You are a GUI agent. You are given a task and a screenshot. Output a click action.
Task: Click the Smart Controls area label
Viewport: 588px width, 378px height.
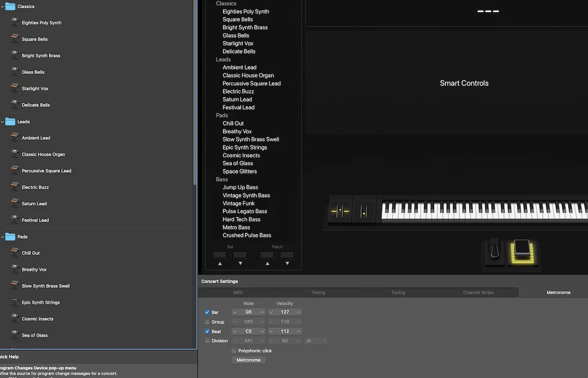click(464, 83)
